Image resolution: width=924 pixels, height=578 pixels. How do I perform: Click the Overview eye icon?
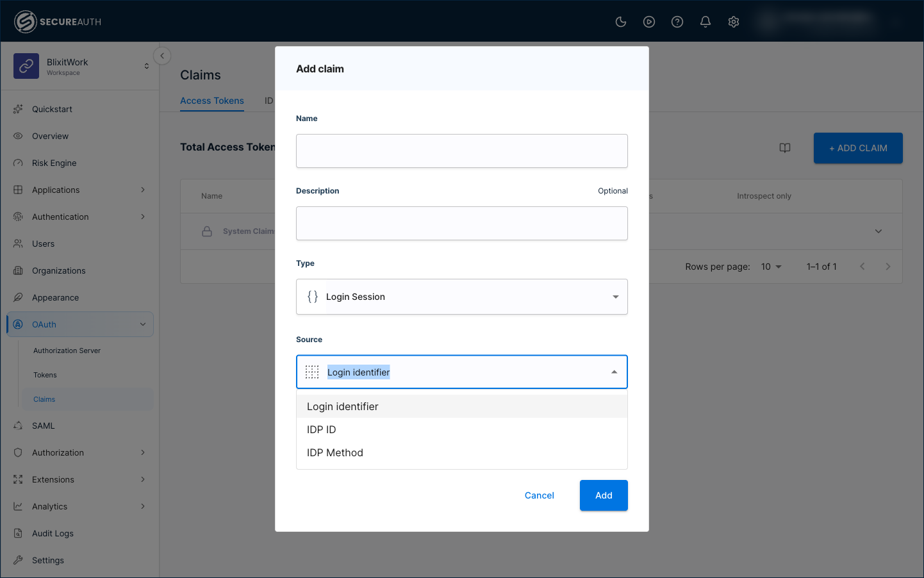(x=18, y=136)
